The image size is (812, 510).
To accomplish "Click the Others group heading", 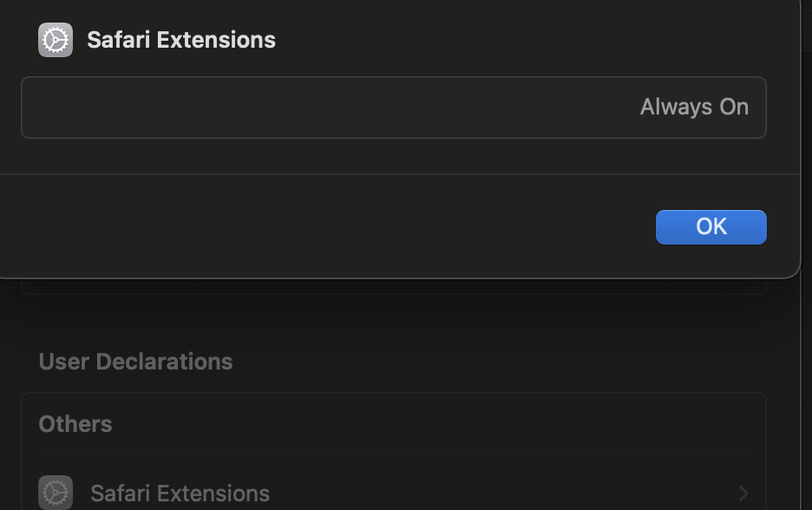I will coord(75,424).
